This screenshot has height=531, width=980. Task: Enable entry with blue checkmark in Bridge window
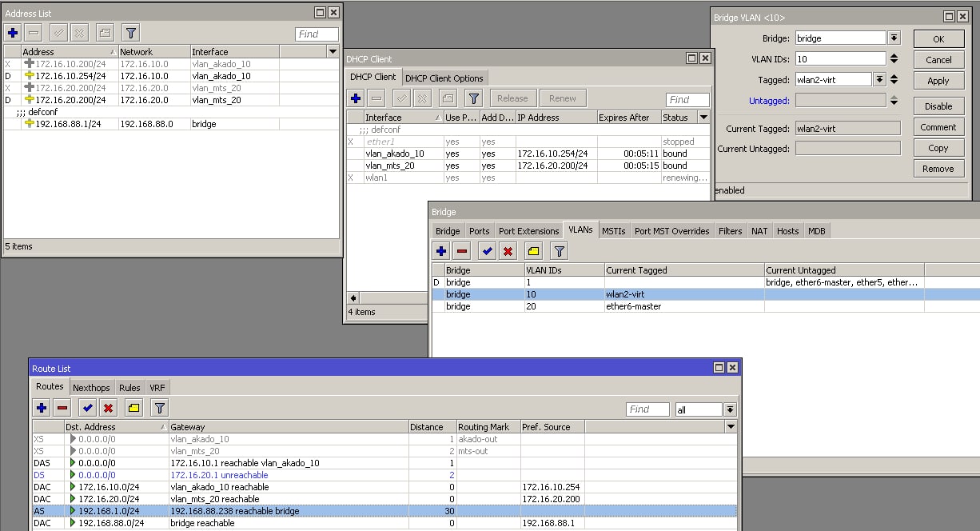tap(486, 251)
